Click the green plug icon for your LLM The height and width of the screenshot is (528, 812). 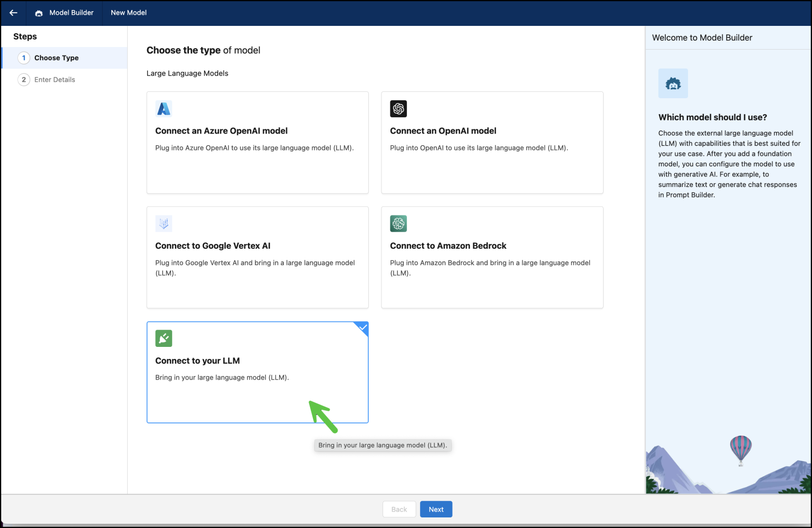164,338
